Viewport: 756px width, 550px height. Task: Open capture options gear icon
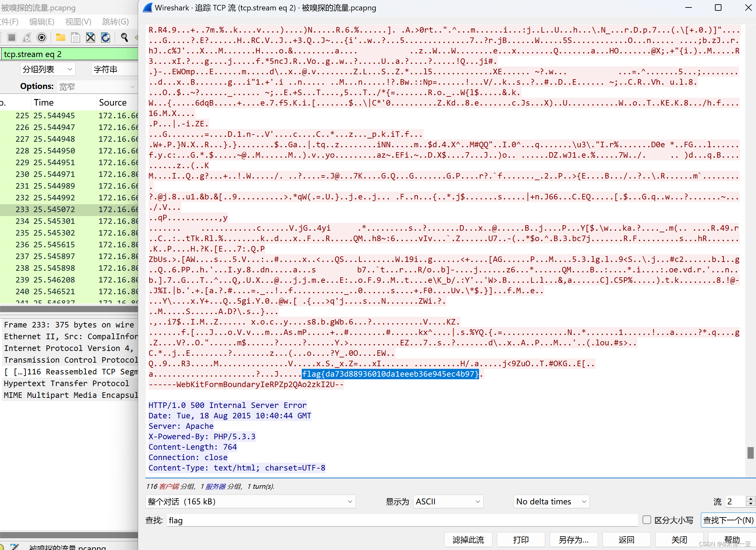point(42,37)
